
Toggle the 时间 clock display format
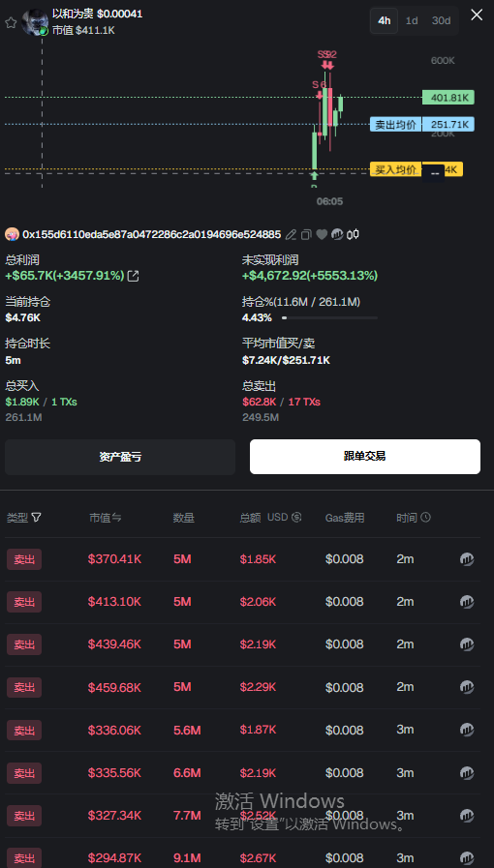click(425, 518)
